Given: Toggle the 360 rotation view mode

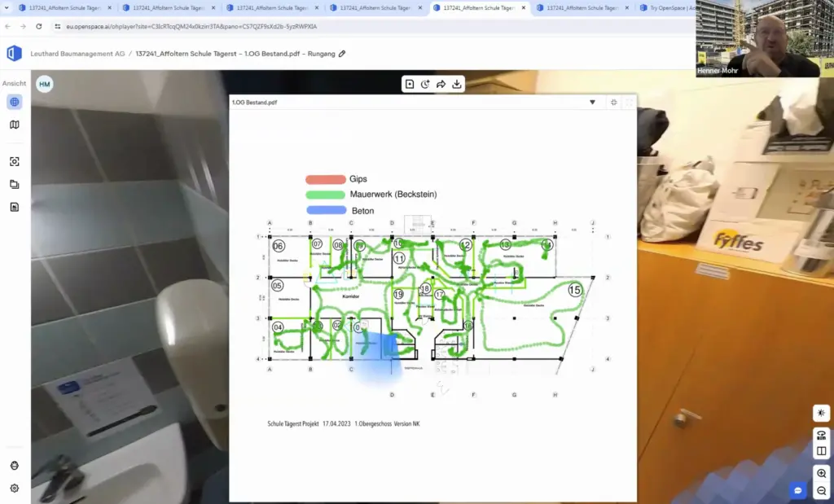Looking at the screenshot, I should tap(821, 433).
